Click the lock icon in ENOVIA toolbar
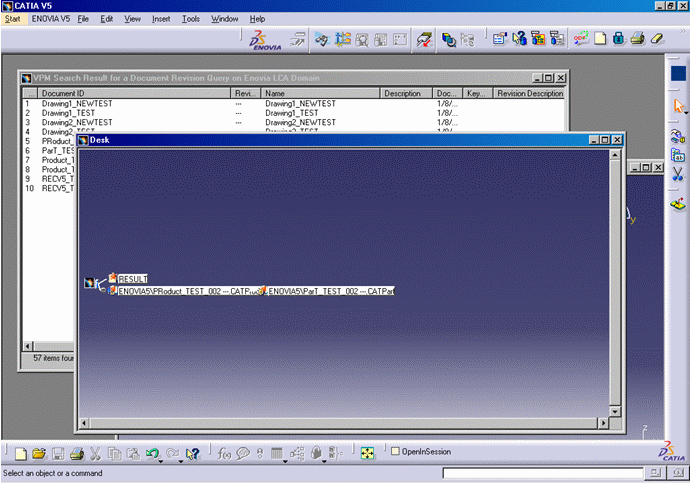Viewport: 690px width, 483px height. [x=618, y=39]
